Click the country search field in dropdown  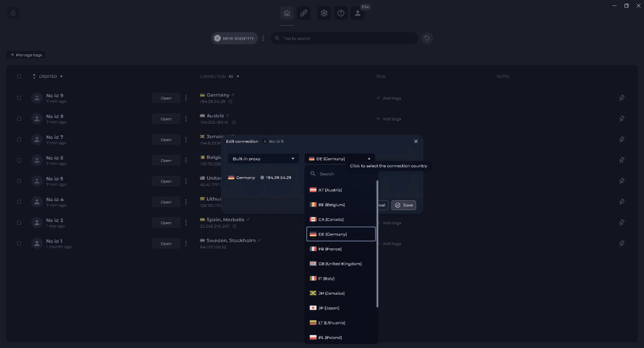[341, 173]
